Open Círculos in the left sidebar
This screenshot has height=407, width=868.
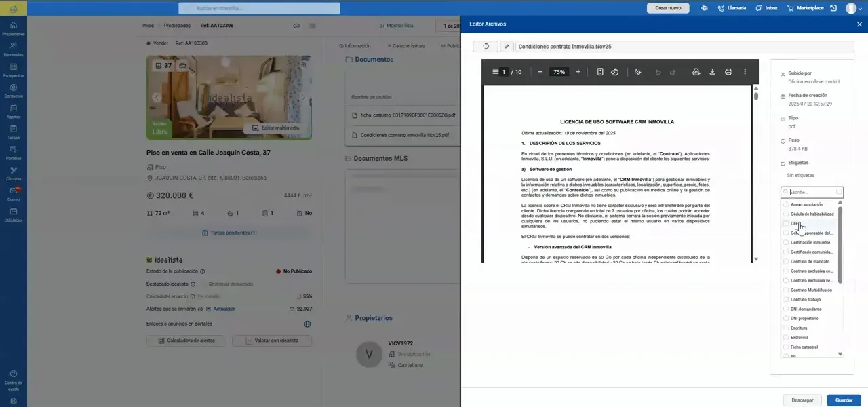pyautogui.click(x=14, y=174)
